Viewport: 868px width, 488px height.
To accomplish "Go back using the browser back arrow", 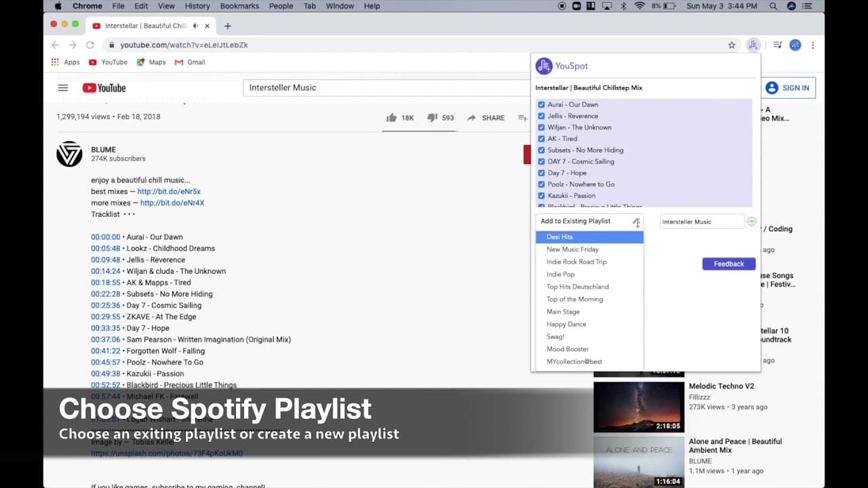I will 55,45.
